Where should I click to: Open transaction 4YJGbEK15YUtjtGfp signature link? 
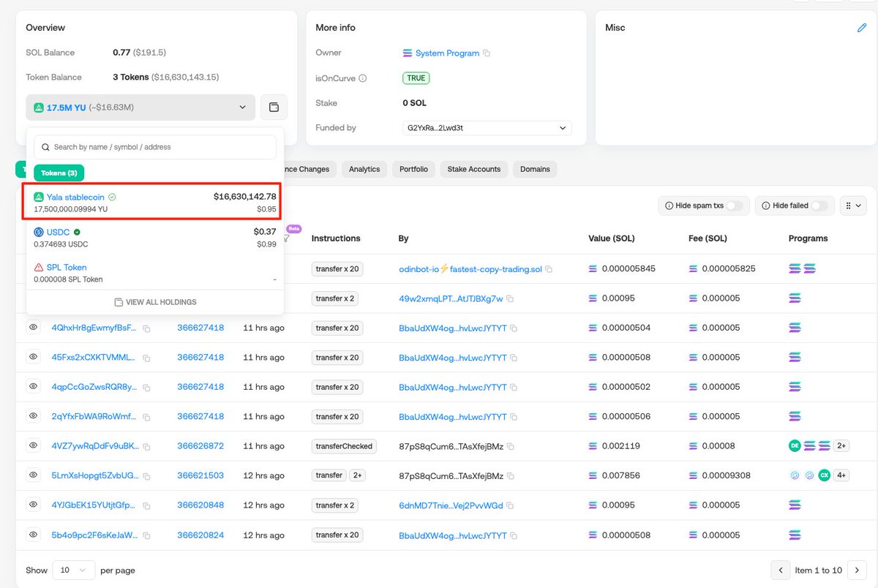(x=94, y=505)
